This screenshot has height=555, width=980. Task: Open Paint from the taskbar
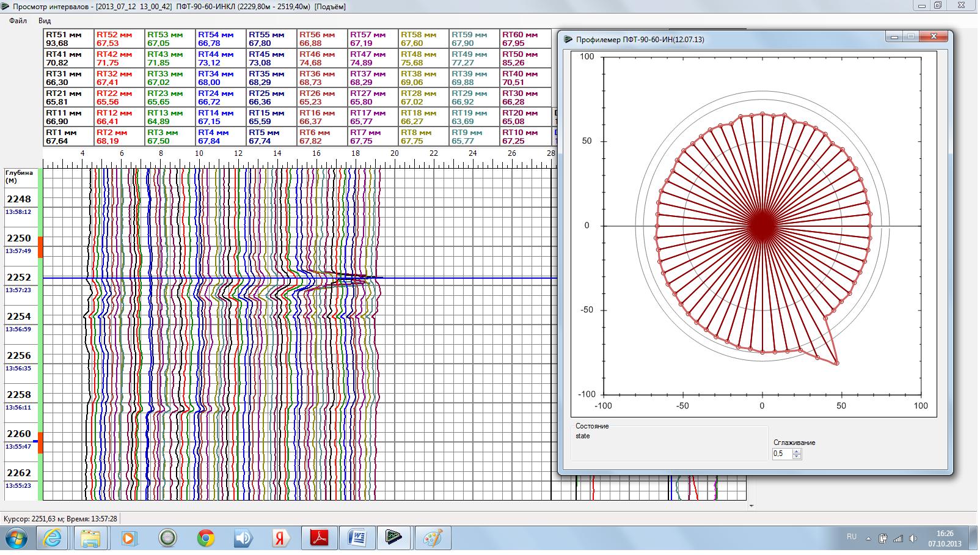[x=433, y=538]
